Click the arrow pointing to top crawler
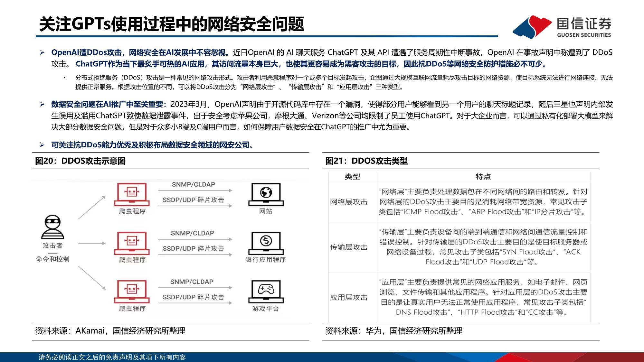The width and height of the screenshot is (644, 362). 92,207
